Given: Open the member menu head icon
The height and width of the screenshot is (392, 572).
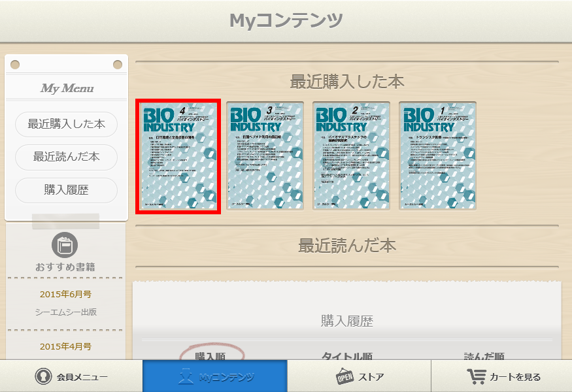Looking at the screenshot, I should click(43, 376).
